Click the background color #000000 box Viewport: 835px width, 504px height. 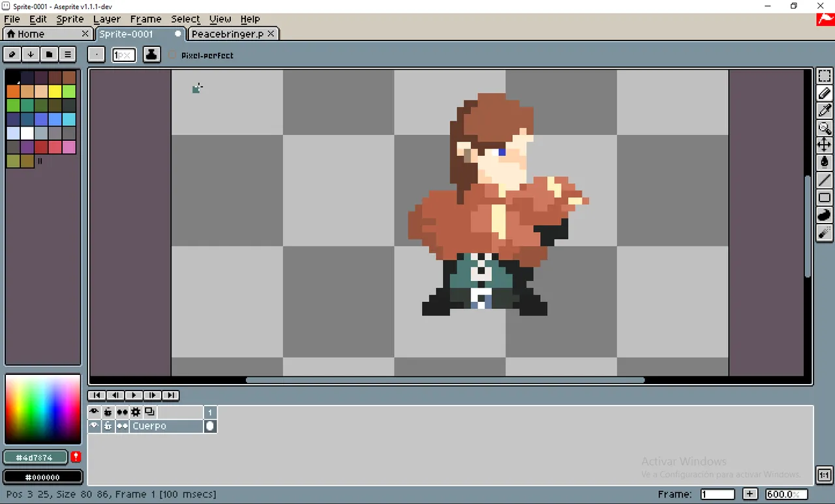coord(42,477)
